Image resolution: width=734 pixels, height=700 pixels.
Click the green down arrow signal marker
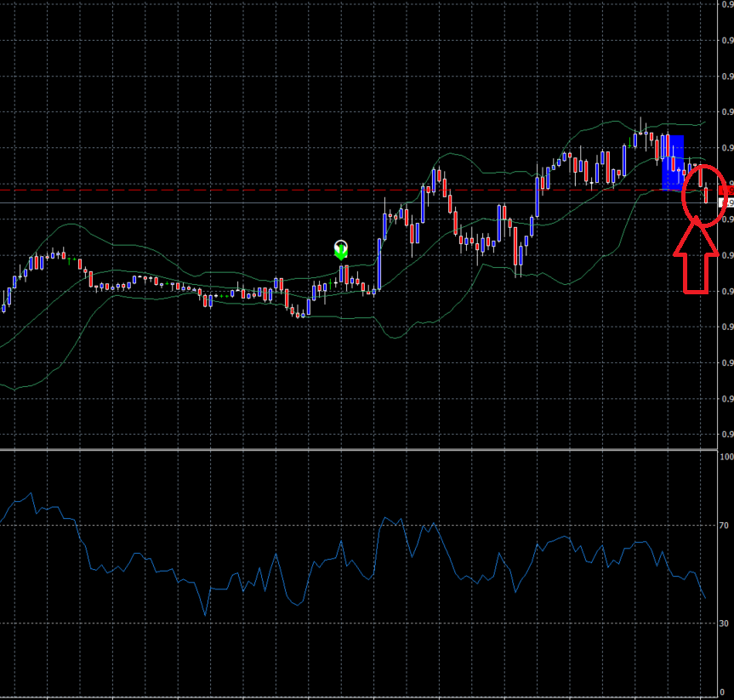341,250
